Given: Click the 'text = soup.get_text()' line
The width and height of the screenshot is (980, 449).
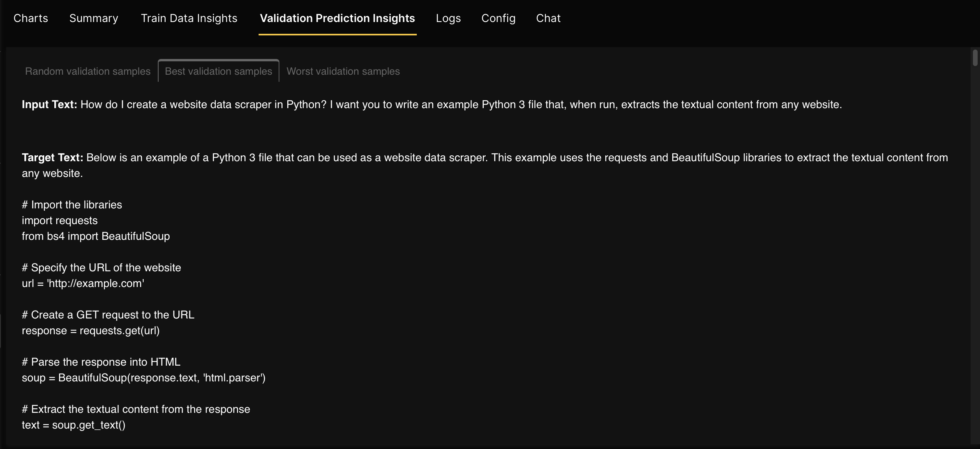Looking at the screenshot, I should point(74,425).
